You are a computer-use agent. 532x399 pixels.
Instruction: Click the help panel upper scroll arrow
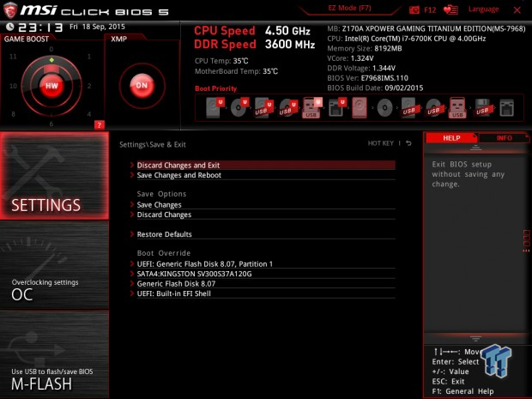pos(475,148)
